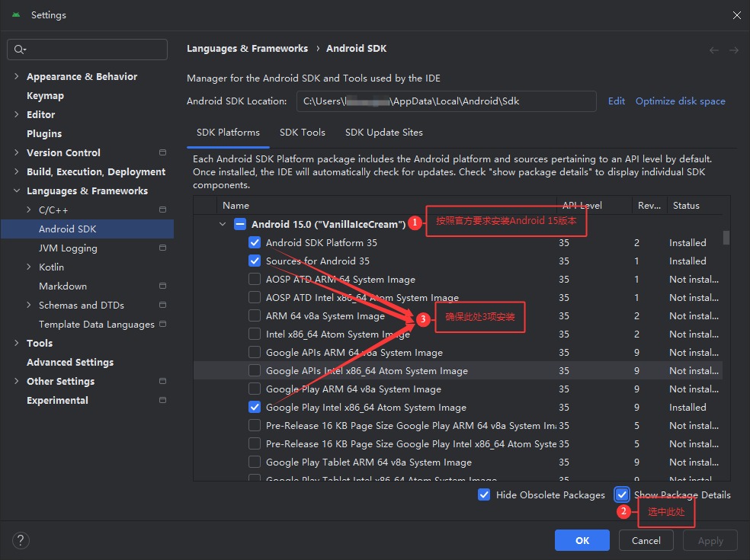Click the project-level icon beside C/C++
Image resolution: width=750 pixels, height=560 pixels.
[162, 210]
